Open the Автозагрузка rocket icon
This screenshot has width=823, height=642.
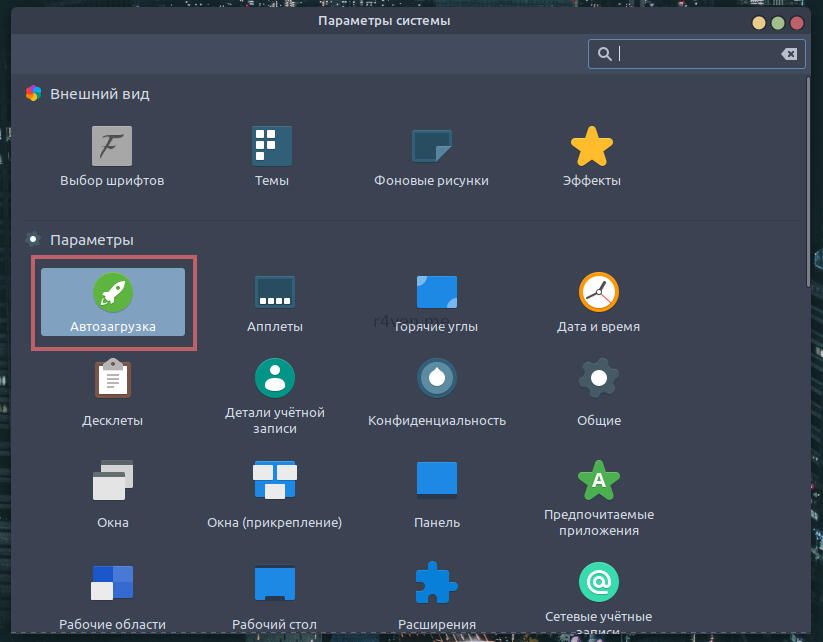(x=113, y=292)
